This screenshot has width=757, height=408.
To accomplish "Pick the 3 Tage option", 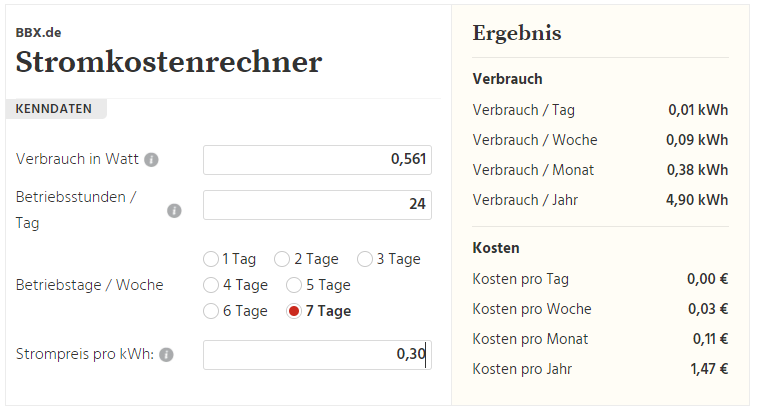I will (365, 259).
